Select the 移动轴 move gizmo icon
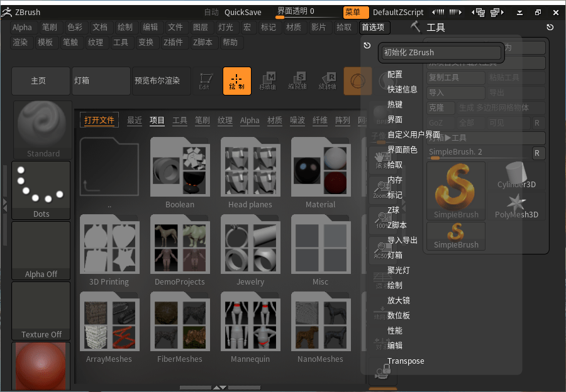 tap(267, 81)
